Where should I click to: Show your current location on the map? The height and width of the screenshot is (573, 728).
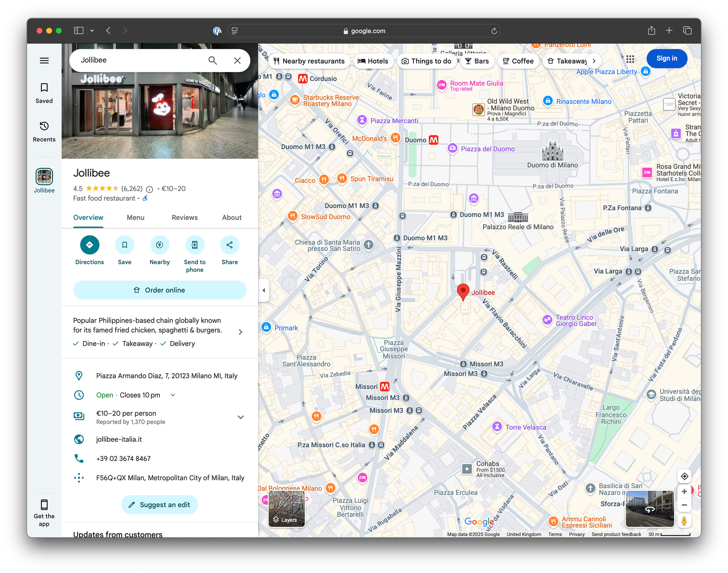pyautogui.click(x=684, y=476)
